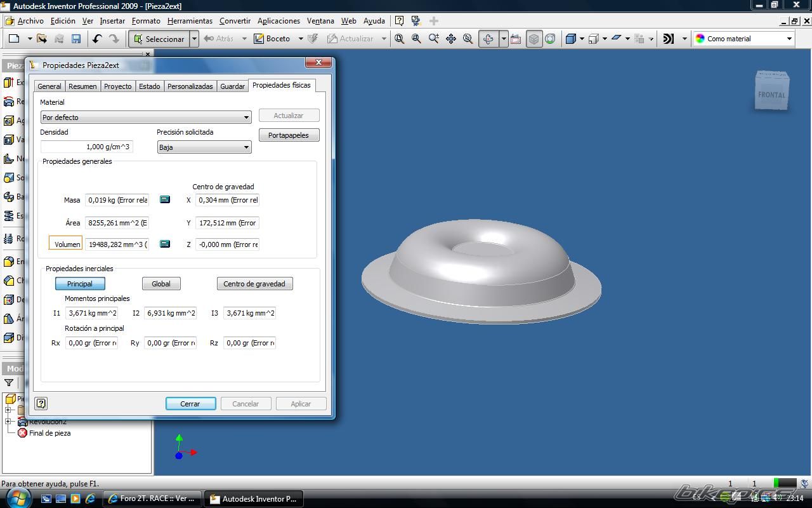Click the help question mark icon in menu bar
This screenshot has height=508, width=812.
click(x=399, y=21)
